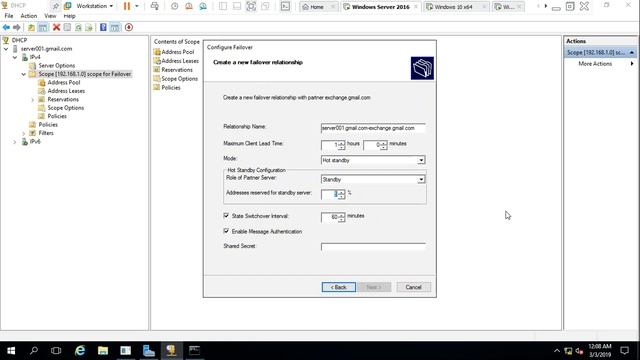
Task: Click the Properties toolbar icon
Action: coord(67,27)
